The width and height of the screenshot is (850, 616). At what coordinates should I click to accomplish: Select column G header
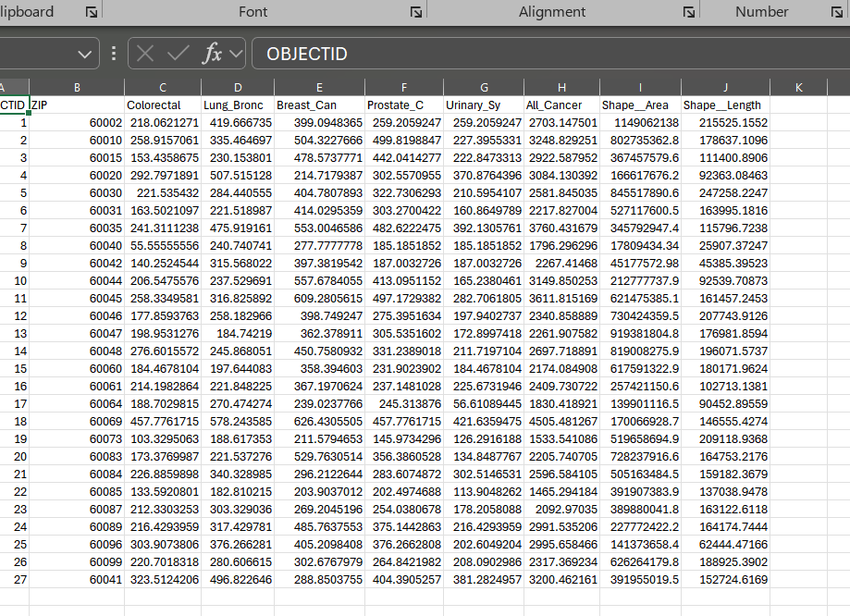[x=484, y=87]
